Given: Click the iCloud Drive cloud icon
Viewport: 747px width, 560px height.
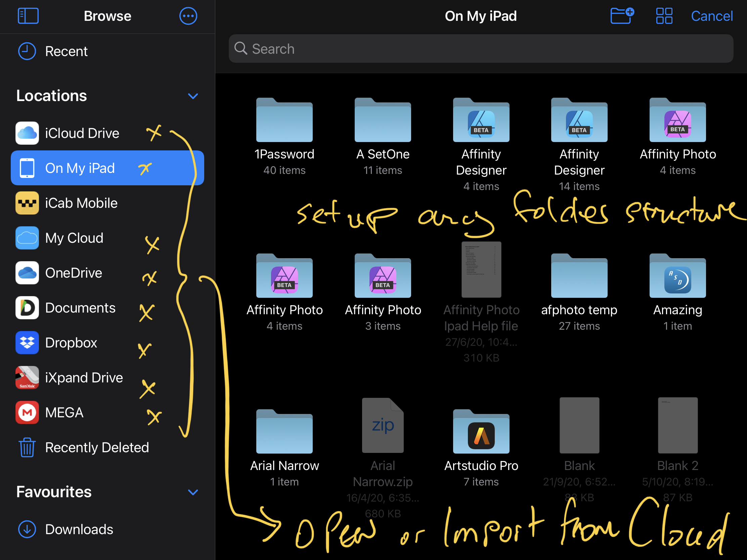Looking at the screenshot, I should (27, 133).
